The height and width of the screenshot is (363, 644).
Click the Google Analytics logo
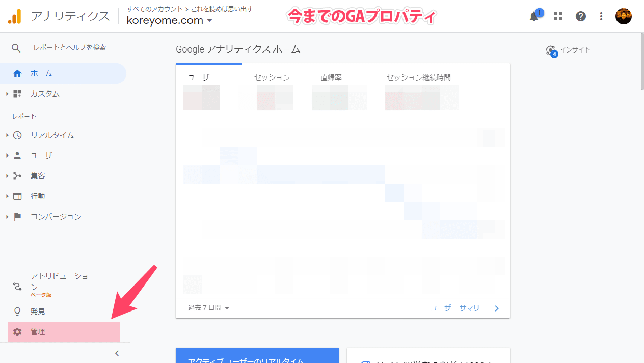(x=14, y=17)
